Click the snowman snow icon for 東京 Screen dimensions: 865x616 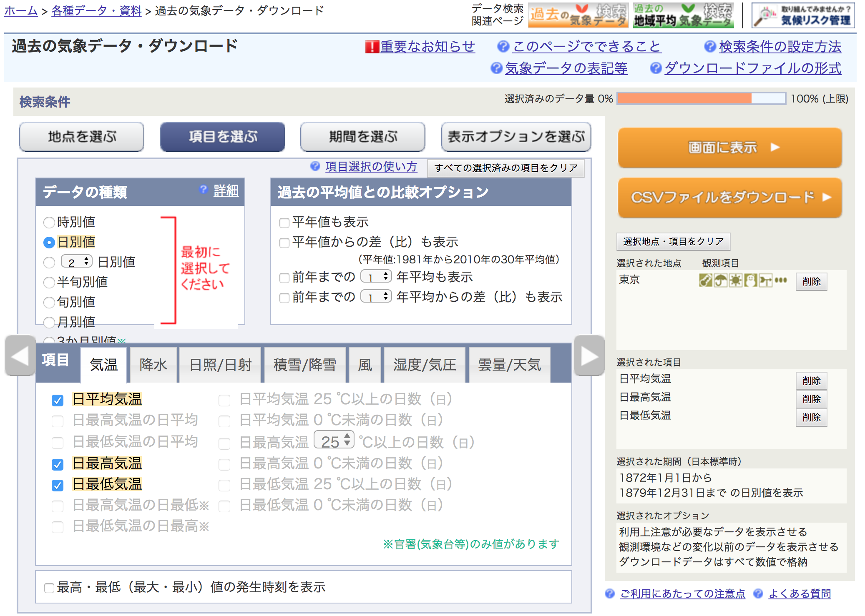tap(750, 280)
